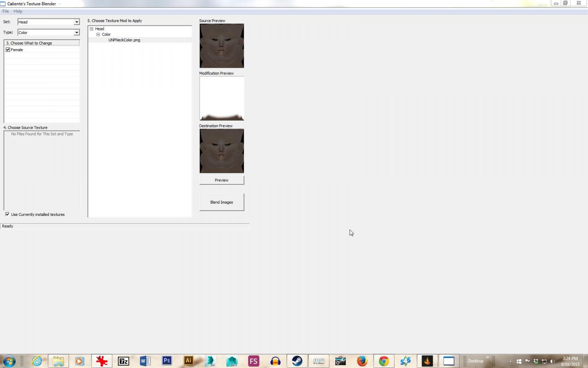Open the Set dropdown showing Head
This screenshot has width=588, height=368.
pos(76,22)
